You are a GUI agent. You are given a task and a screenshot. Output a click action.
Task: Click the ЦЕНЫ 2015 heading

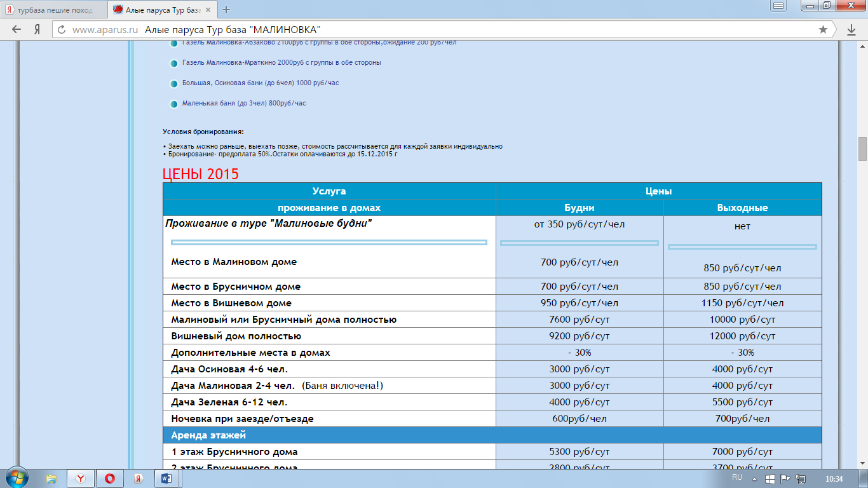201,174
